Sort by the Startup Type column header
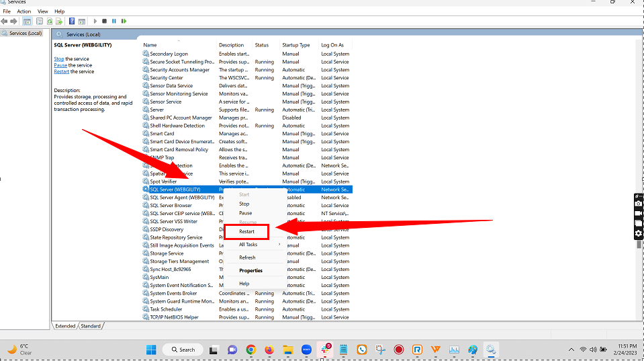 299,45
